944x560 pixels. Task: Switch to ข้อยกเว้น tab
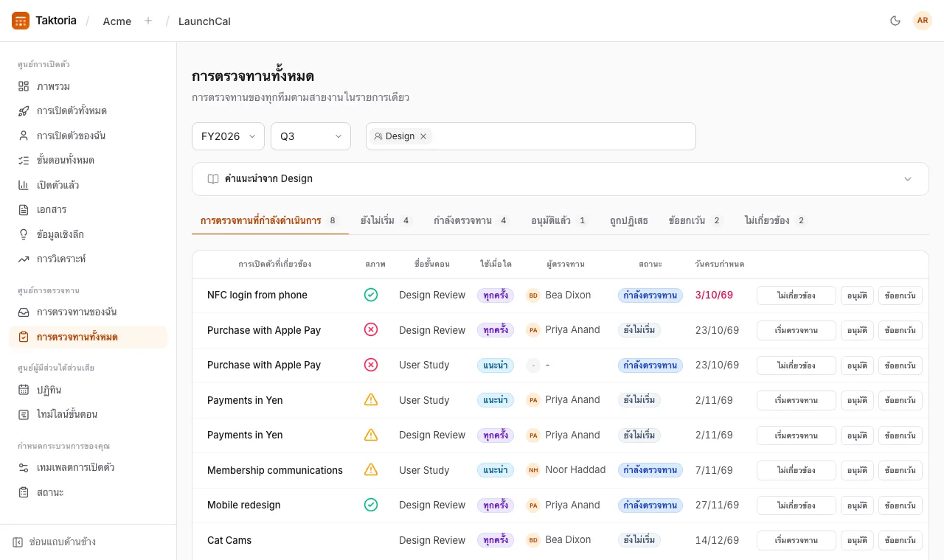(695, 220)
